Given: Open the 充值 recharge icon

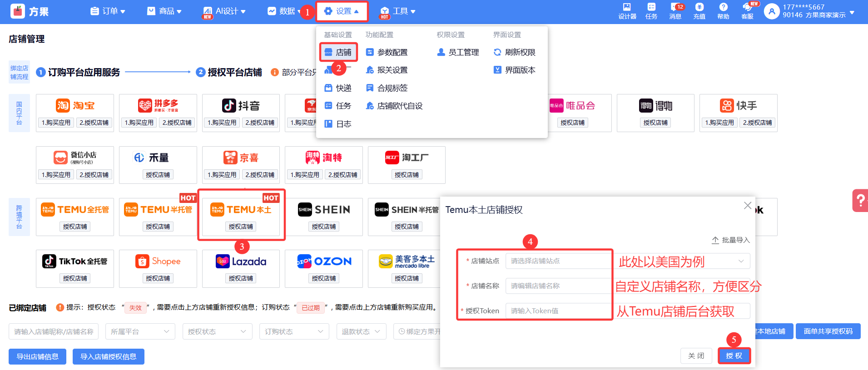Looking at the screenshot, I should (x=699, y=11).
